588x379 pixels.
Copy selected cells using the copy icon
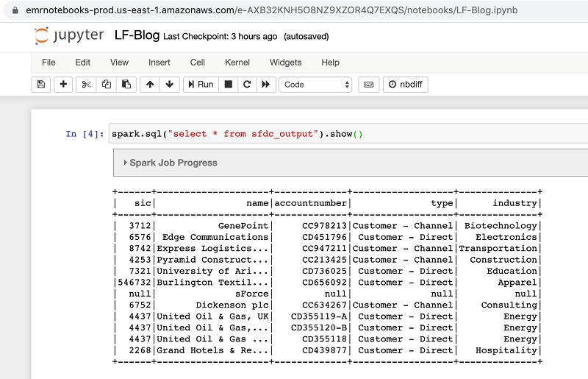tap(107, 85)
